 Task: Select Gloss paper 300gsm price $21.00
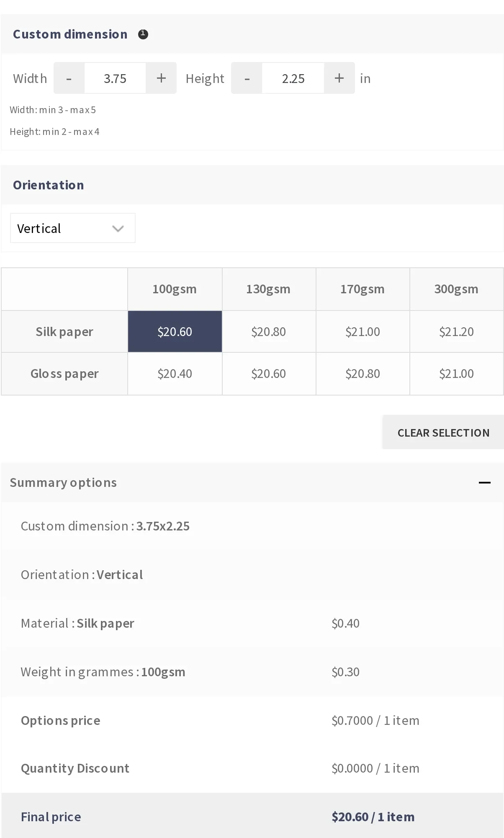[x=456, y=373]
